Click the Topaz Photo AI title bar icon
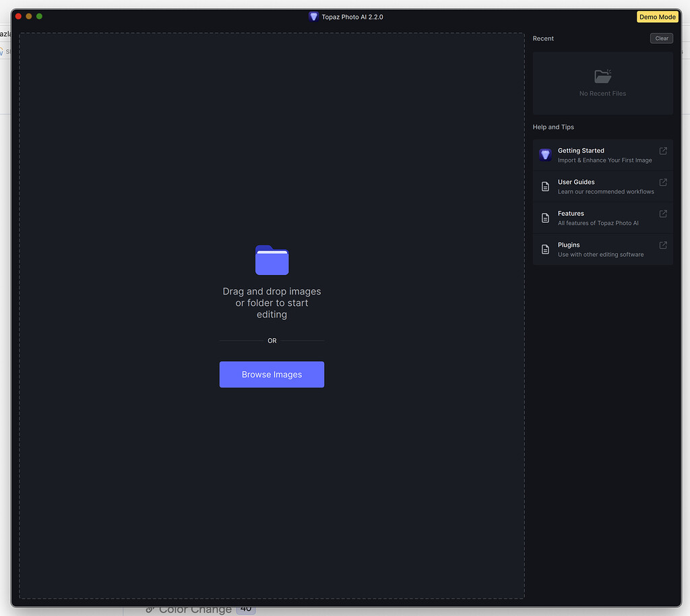Screen dimensions: 690x616 [313, 16]
